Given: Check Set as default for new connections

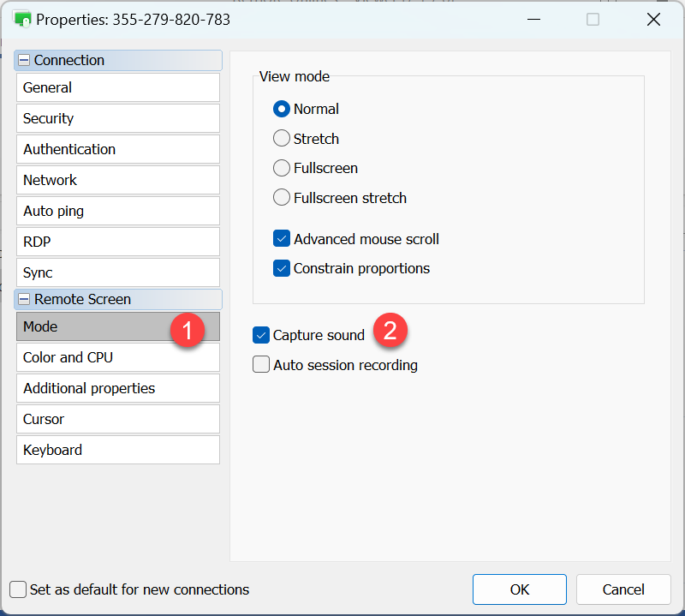Looking at the screenshot, I should [18, 589].
